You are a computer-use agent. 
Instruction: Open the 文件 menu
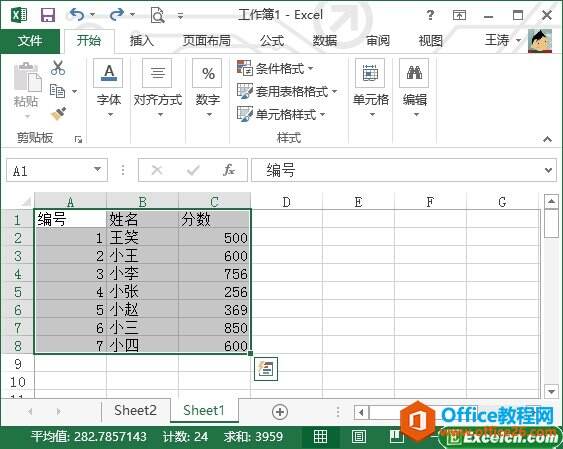tap(30, 41)
